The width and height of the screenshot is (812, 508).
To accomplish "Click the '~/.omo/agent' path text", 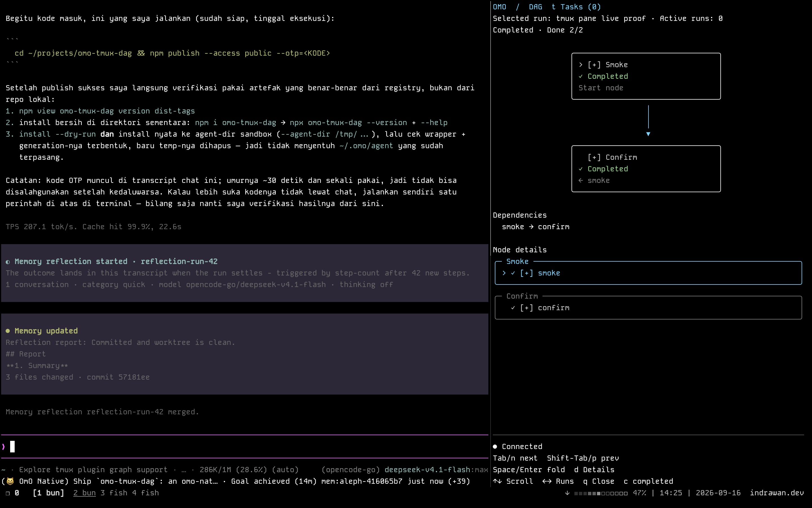I will click(x=366, y=146).
